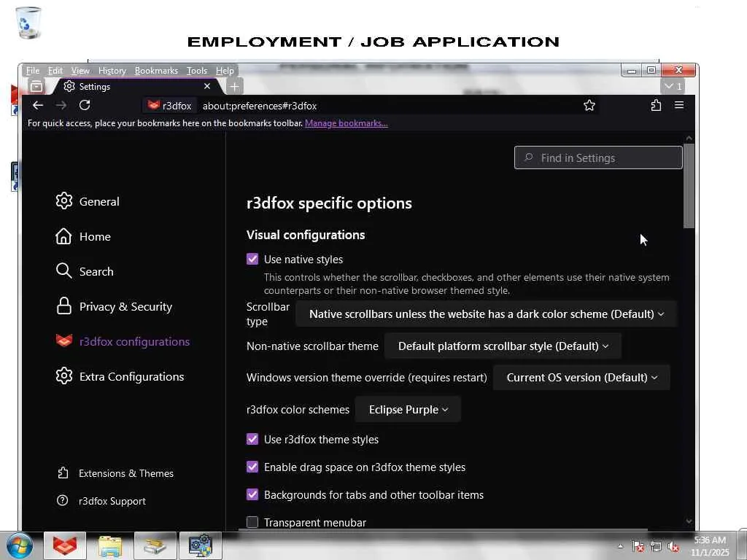Screen dimensions: 747x560
Task: Reload the current page
Action: tap(85, 105)
